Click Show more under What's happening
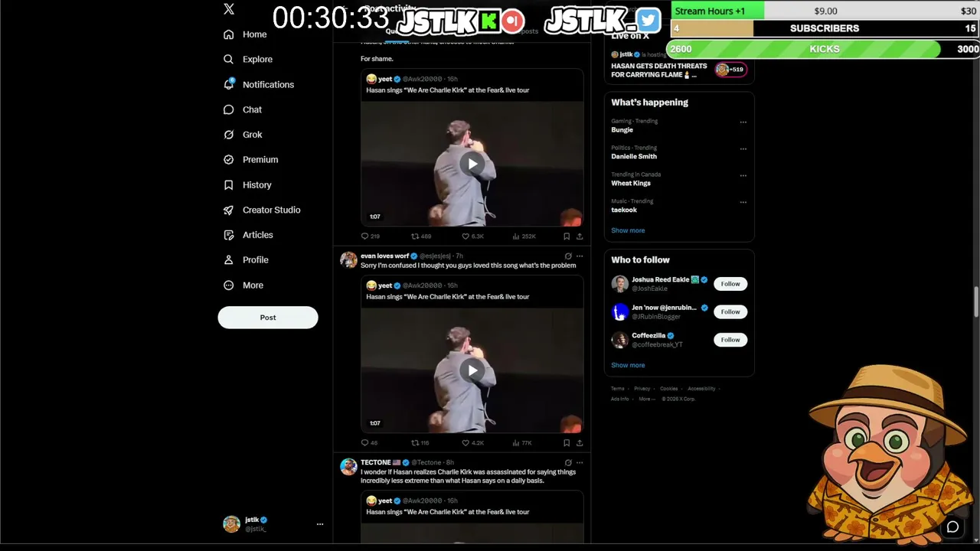This screenshot has height=551, width=980. 628,230
